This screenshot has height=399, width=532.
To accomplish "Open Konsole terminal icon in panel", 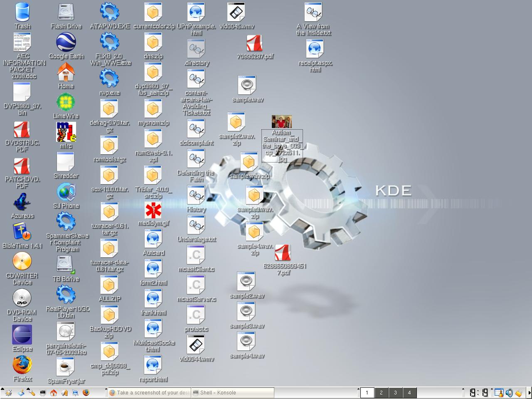I will [x=42, y=392].
